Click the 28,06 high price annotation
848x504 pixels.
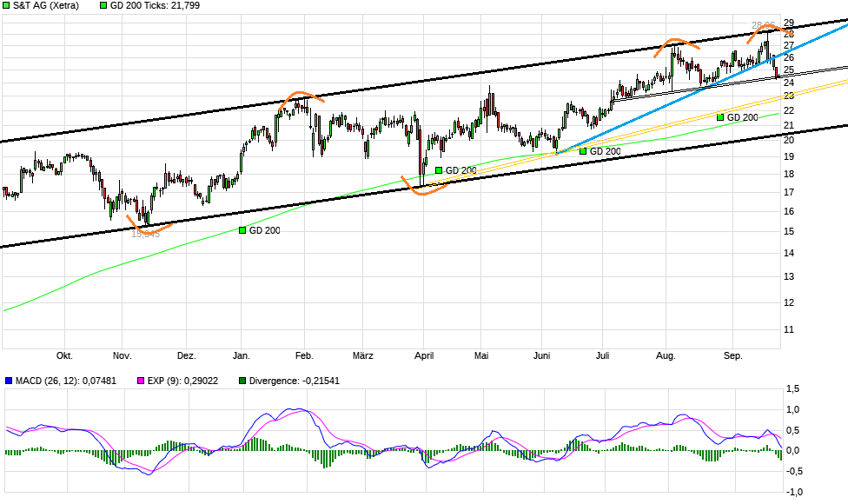coord(762,24)
